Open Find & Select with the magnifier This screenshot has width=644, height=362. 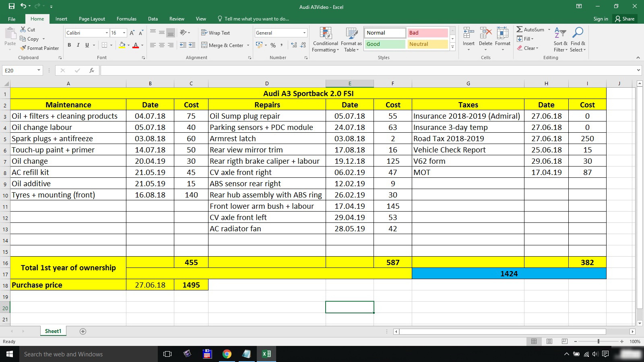click(x=578, y=39)
